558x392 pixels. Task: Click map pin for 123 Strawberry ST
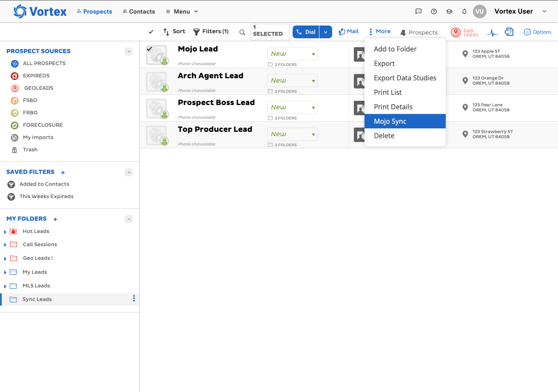465,134
